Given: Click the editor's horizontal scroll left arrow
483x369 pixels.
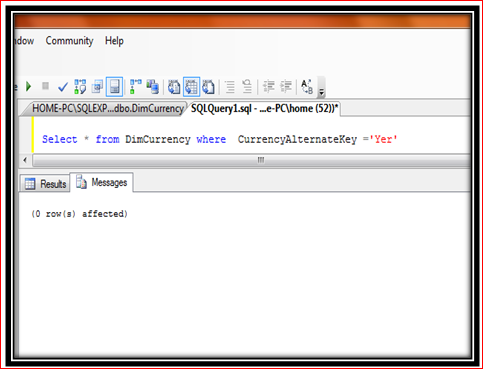Looking at the screenshot, I should pos(25,160).
